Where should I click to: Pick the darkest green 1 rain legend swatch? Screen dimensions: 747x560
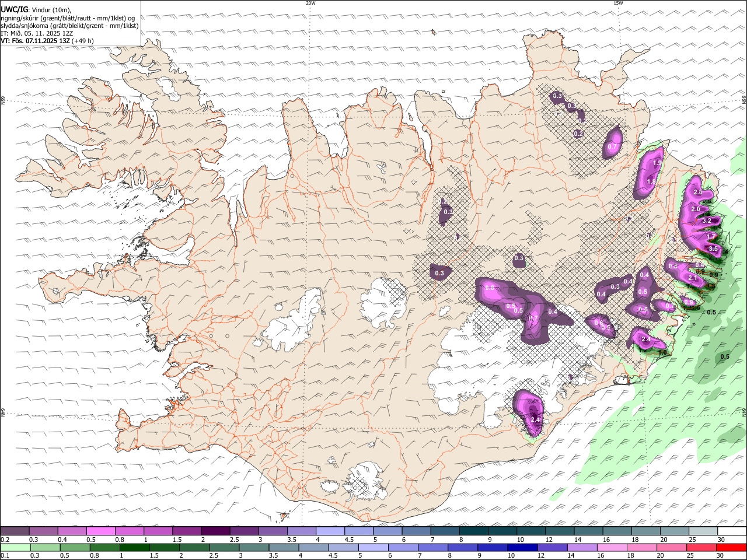134,548
